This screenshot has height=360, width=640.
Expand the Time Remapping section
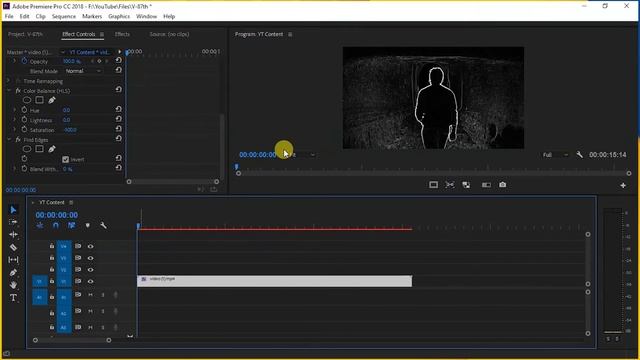(x=9, y=81)
